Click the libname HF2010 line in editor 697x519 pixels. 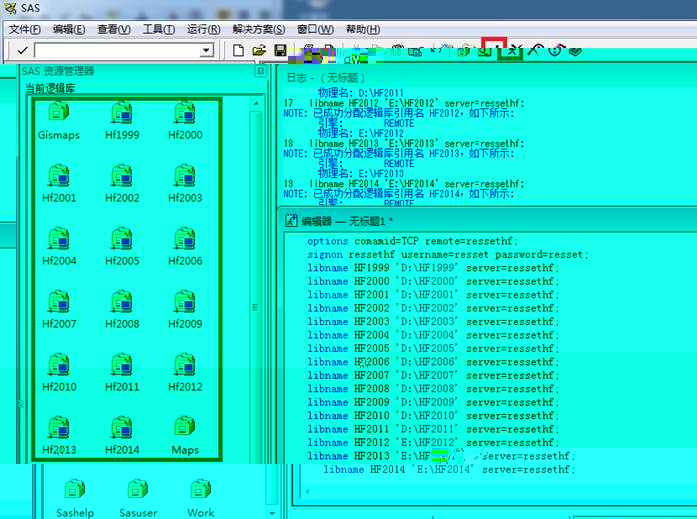tap(433, 415)
